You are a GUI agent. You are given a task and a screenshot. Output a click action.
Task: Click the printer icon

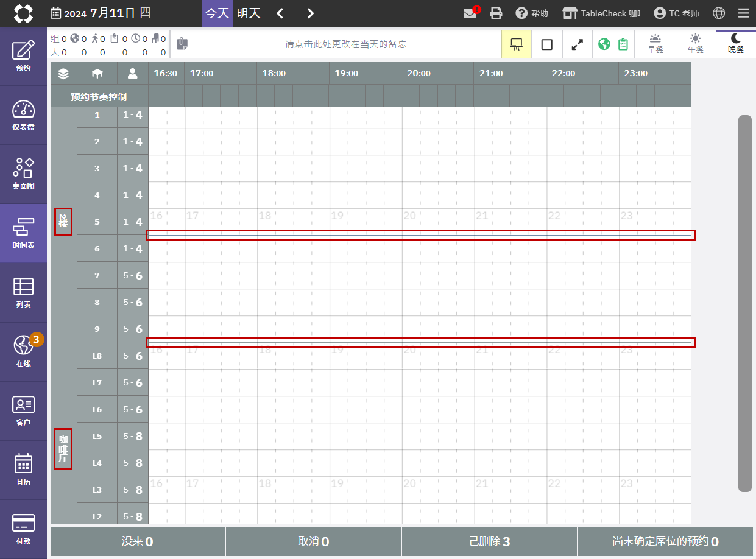pyautogui.click(x=496, y=13)
